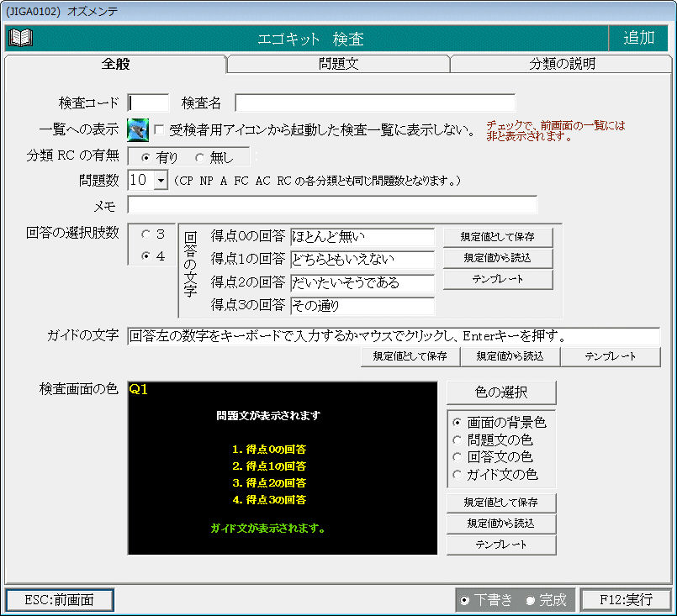
Task: Click the green ガイド文が表示されます text
Action: pyautogui.click(x=268, y=529)
